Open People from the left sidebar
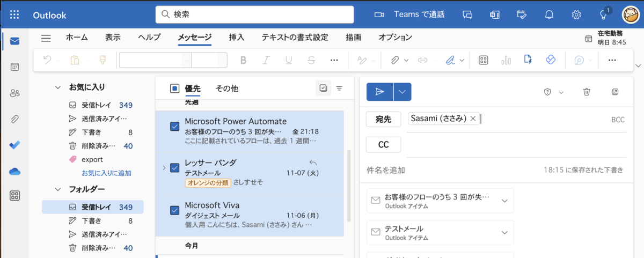 coord(14,93)
